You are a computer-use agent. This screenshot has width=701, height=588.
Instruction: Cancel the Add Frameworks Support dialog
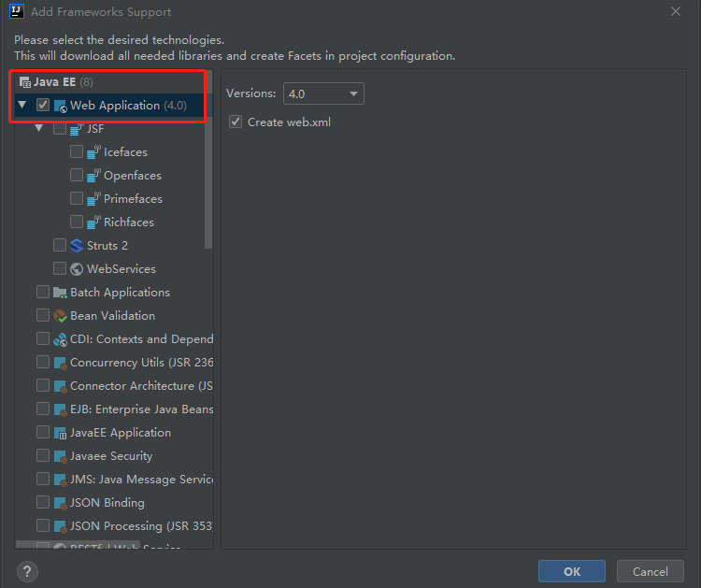click(650, 571)
